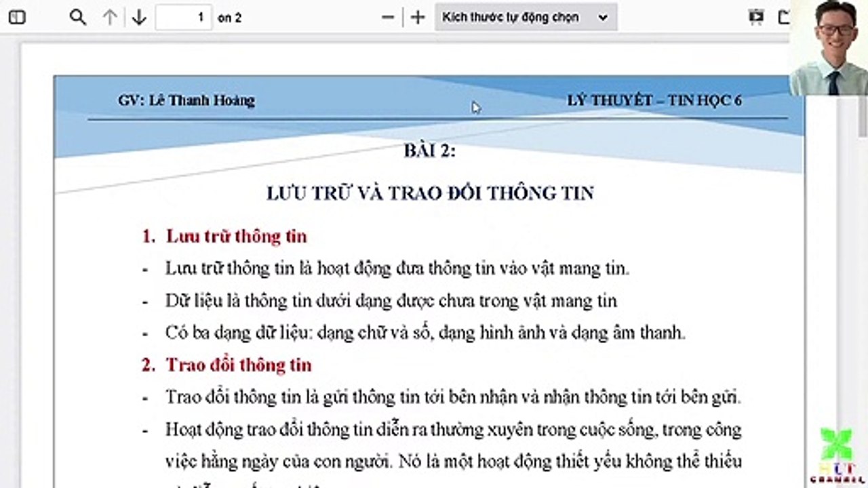
Task: Click the heading '2. Trao đổi thông tin'
Action: click(x=226, y=365)
